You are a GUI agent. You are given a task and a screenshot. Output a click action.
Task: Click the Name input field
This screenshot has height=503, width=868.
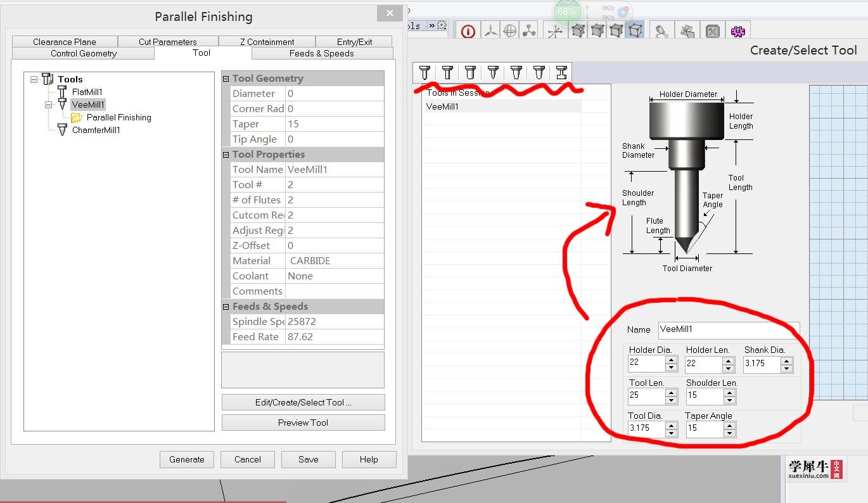coord(729,329)
